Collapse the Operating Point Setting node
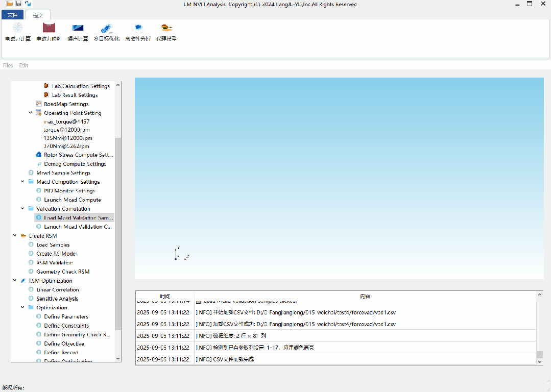 (x=31, y=113)
